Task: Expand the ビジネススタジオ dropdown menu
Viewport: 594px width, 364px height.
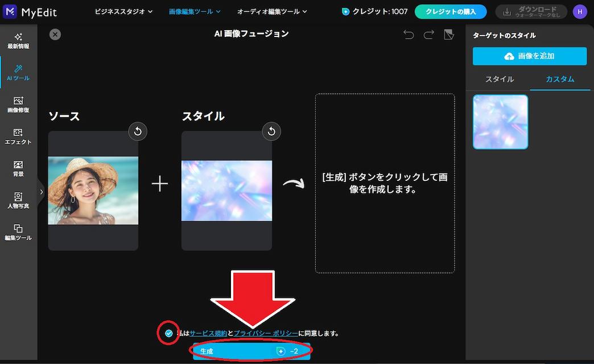Action: tap(123, 12)
